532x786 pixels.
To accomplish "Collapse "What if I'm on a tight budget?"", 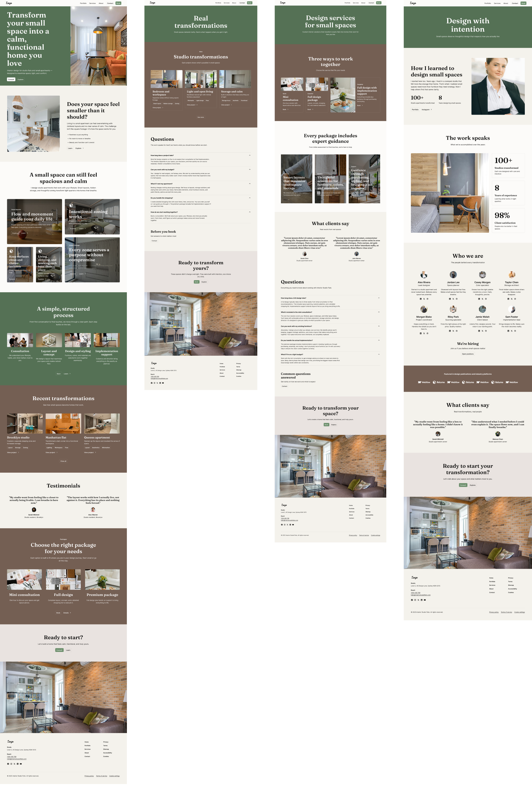I will point(331,355).
